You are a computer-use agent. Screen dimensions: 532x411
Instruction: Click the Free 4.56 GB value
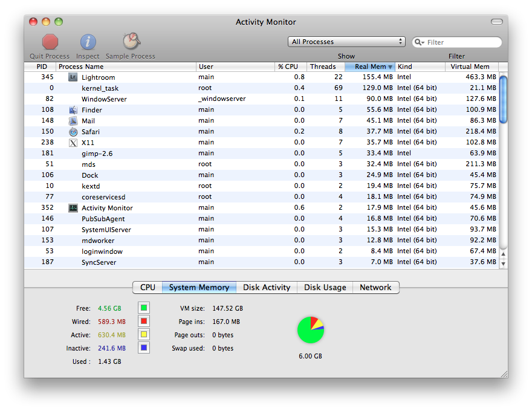[x=109, y=308]
